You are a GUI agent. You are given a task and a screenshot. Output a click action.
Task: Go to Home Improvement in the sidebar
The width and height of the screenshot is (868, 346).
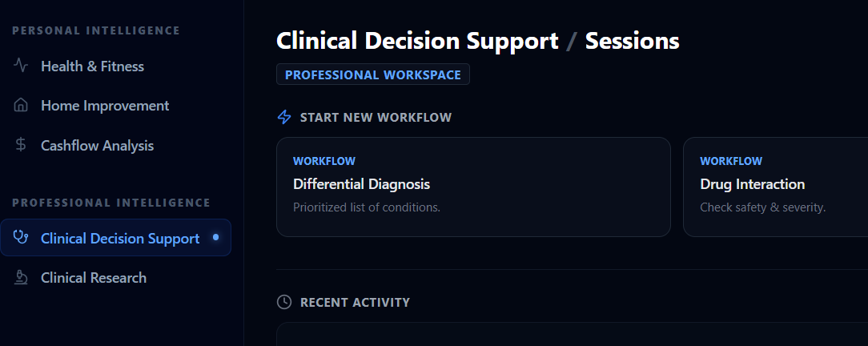coord(105,106)
